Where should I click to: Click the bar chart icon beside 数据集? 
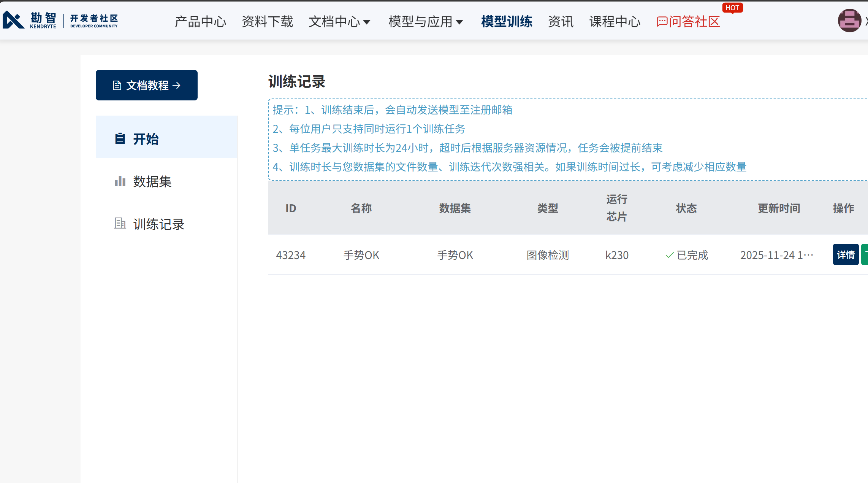(120, 181)
